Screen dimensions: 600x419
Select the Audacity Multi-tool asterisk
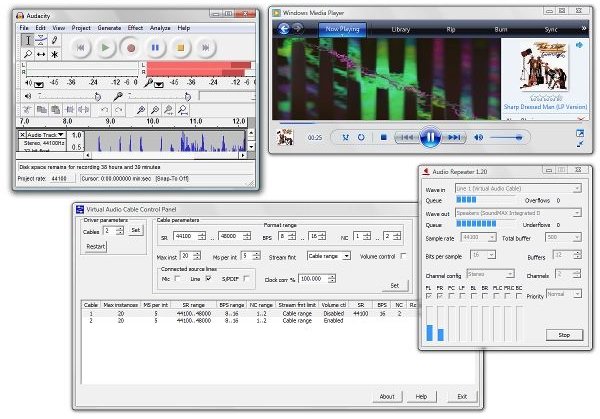pos(54,54)
